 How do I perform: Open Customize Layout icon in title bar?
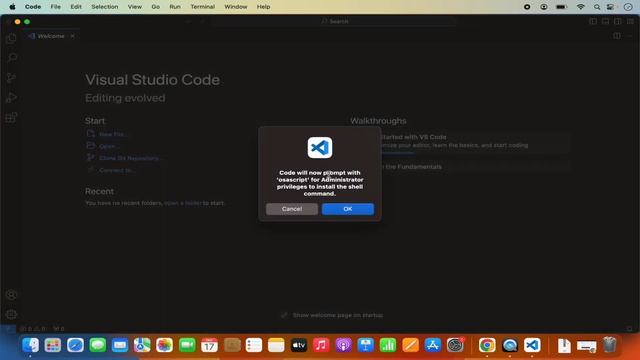coord(630,21)
